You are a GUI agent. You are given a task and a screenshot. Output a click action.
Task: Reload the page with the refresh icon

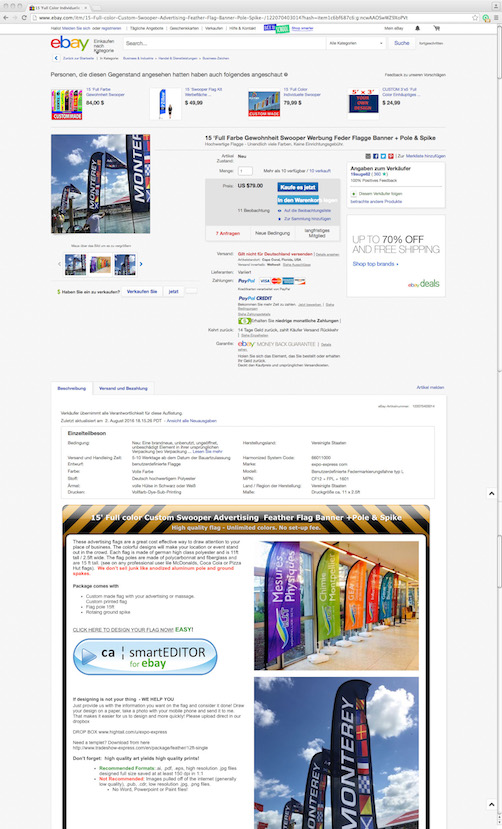24,17
